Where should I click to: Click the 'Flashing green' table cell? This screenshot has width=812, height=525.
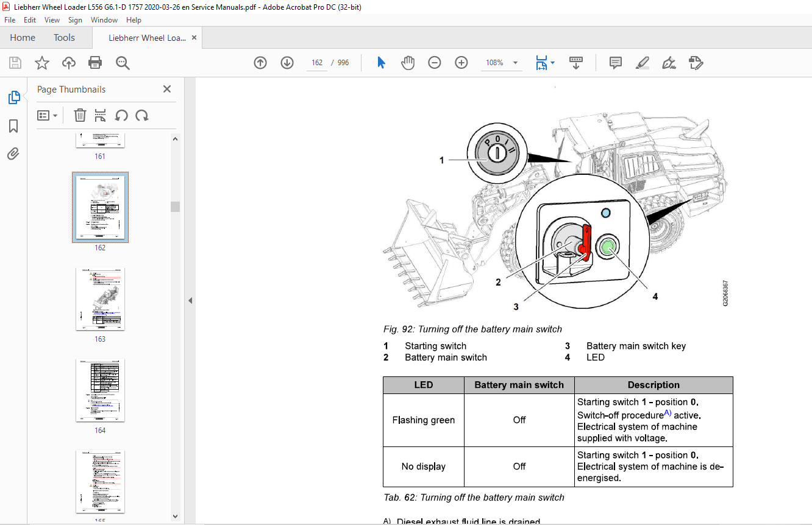[424, 420]
